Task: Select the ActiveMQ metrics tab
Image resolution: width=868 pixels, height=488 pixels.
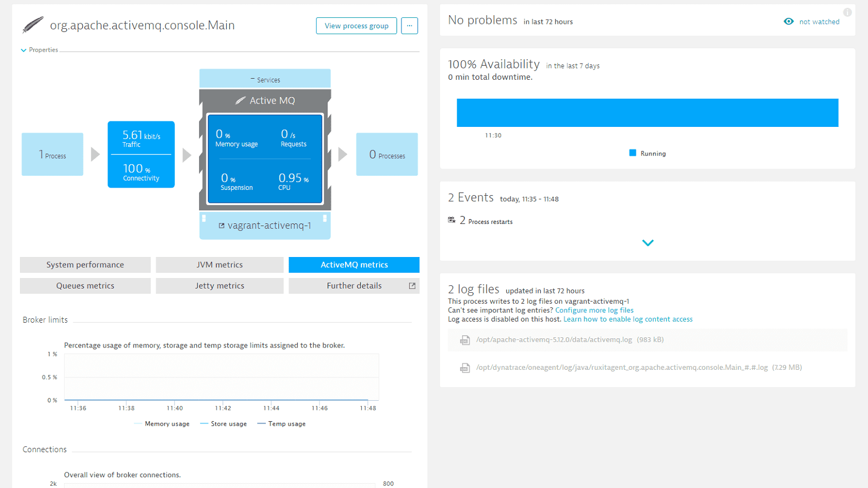Action: point(354,265)
